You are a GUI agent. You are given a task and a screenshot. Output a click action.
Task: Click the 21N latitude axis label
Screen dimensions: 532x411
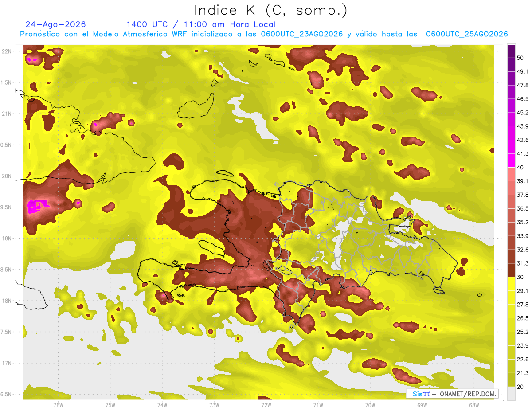tap(7, 114)
